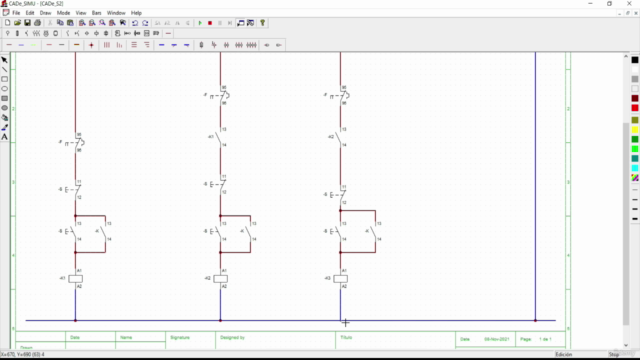The width and height of the screenshot is (640, 360).
Task: Click the paste icon in the main toolbar
Action: (x=70, y=23)
